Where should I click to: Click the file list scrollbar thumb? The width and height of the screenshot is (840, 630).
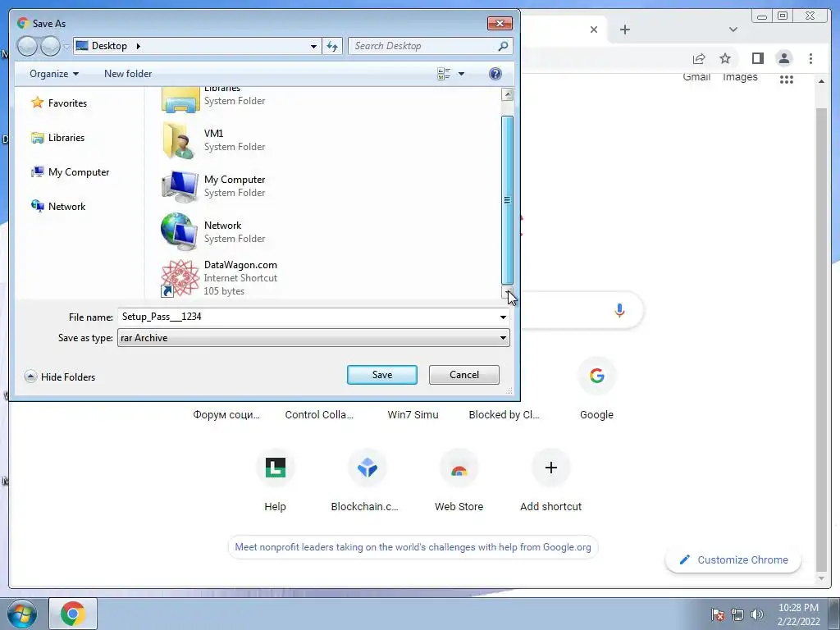click(507, 200)
